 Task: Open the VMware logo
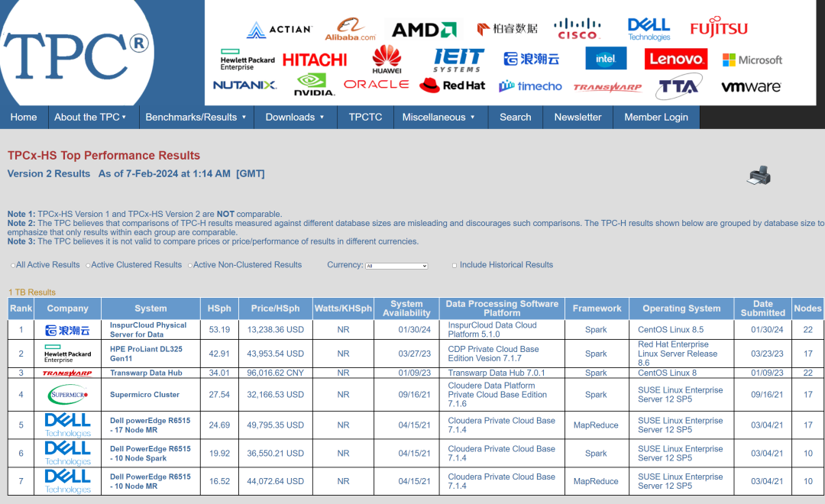(x=751, y=87)
